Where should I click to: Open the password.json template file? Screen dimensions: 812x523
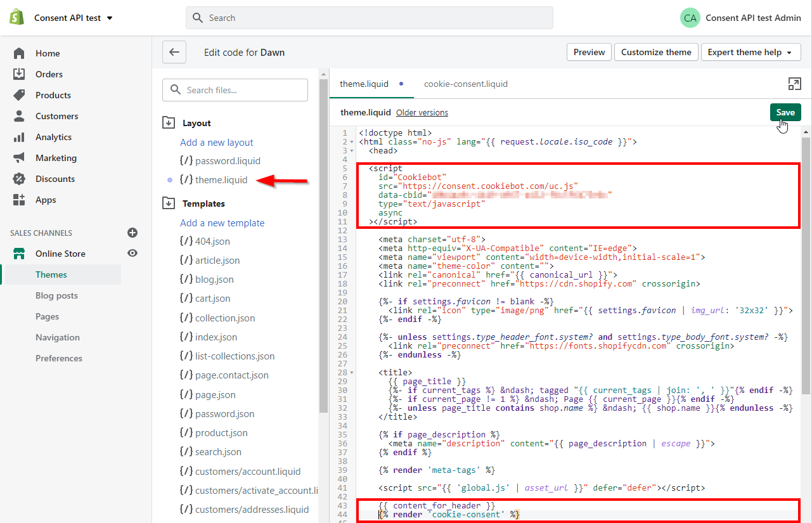click(x=217, y=414)
